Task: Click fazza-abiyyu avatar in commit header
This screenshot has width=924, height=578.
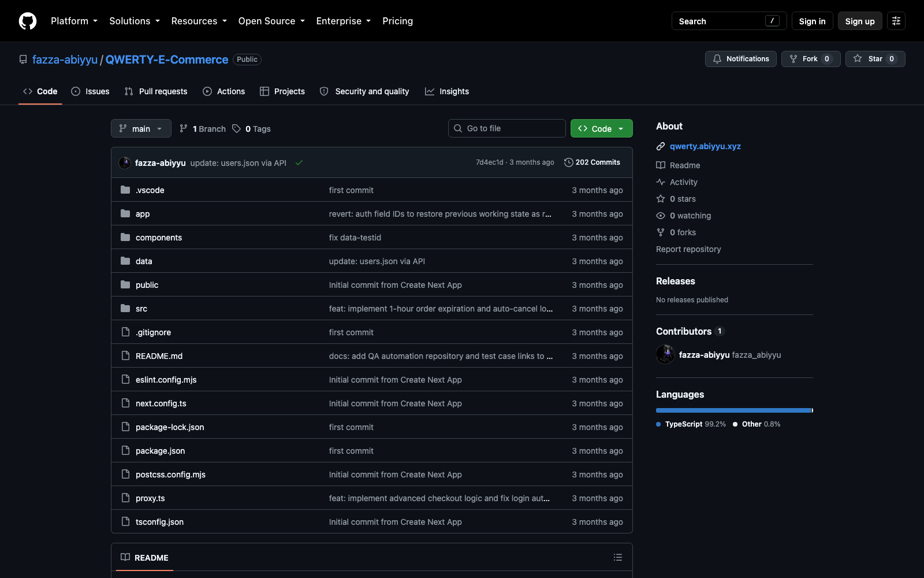Action: pos(125,163)
